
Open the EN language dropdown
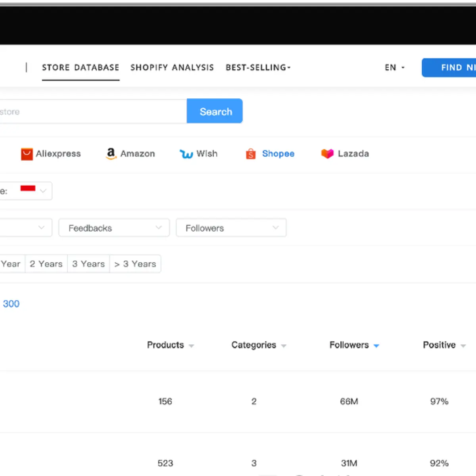coord(395,67)
